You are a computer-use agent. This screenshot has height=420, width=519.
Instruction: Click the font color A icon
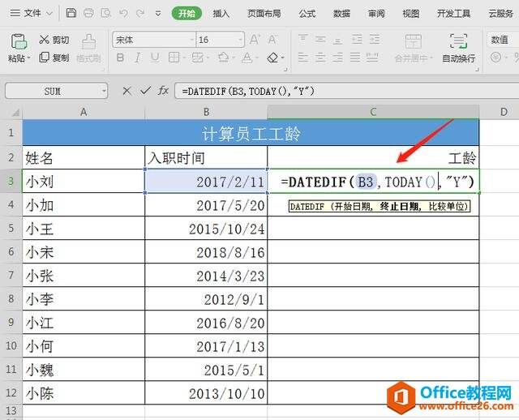click(247, 58)
